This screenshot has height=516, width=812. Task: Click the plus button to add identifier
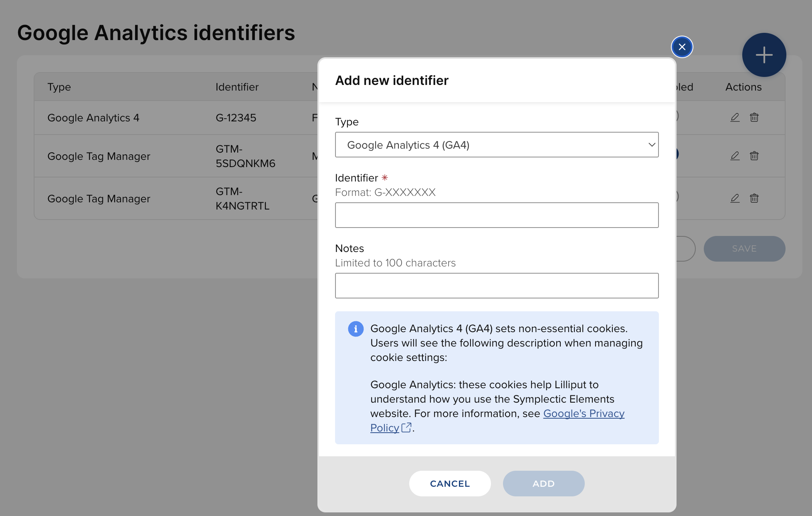pyautogui.click(x=764, y=55)
